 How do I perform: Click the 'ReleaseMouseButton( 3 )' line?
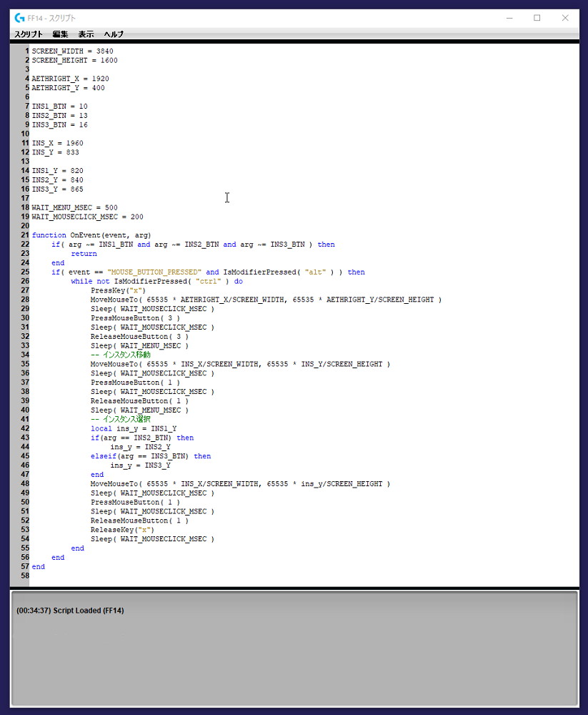click(x=139, y=337)
